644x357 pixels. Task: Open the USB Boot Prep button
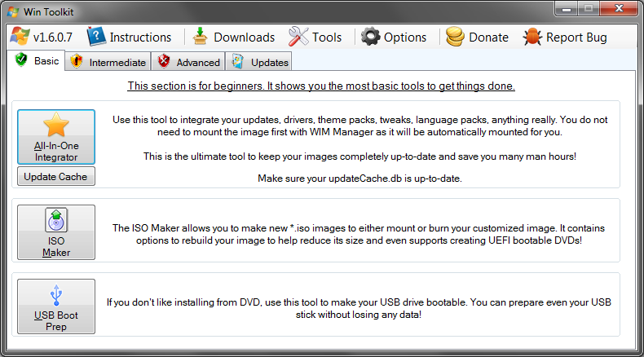point(56,306)
